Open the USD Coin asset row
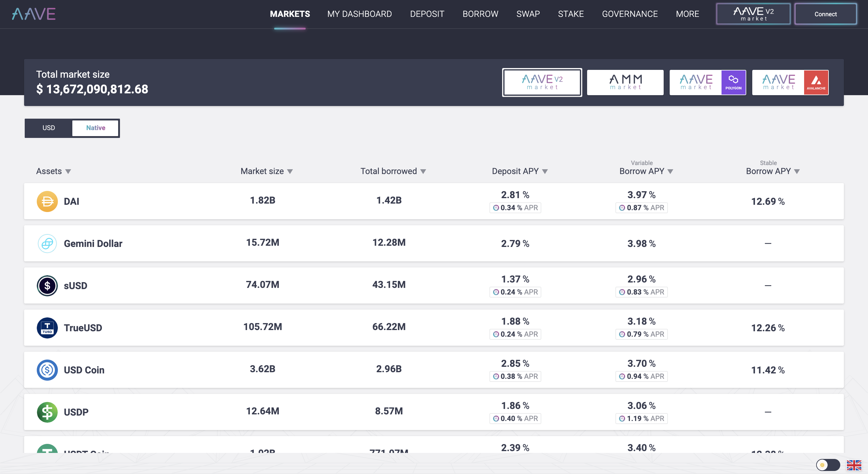The image size is (868, 474). click(434, 370)
